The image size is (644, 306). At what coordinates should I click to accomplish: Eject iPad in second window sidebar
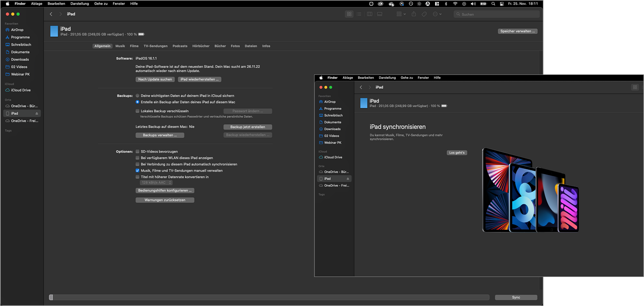click(348, 179)
